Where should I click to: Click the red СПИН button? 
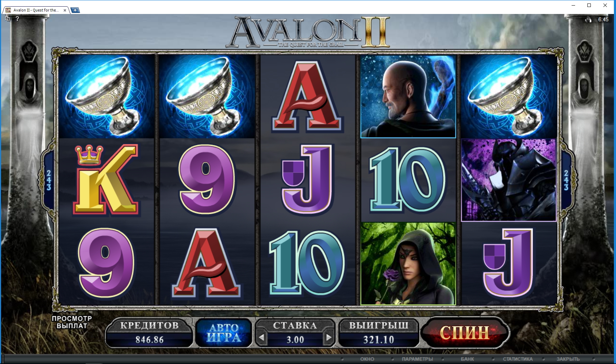[465, 333]
